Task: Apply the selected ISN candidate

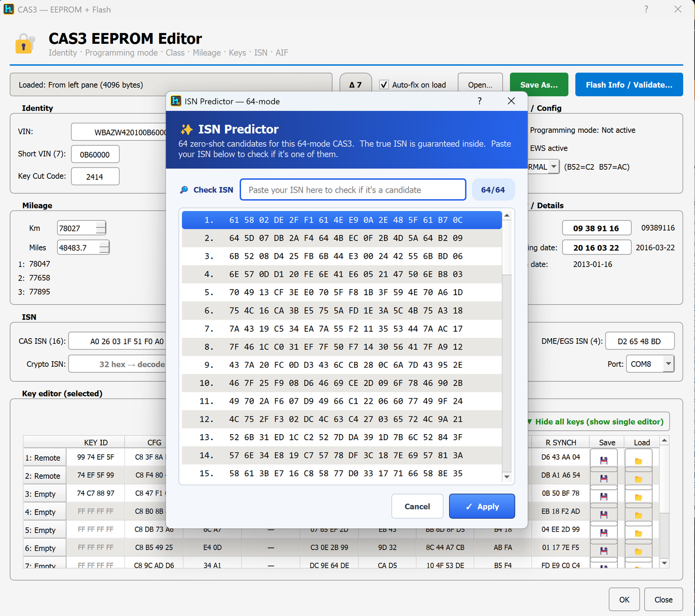Action: 482,506
